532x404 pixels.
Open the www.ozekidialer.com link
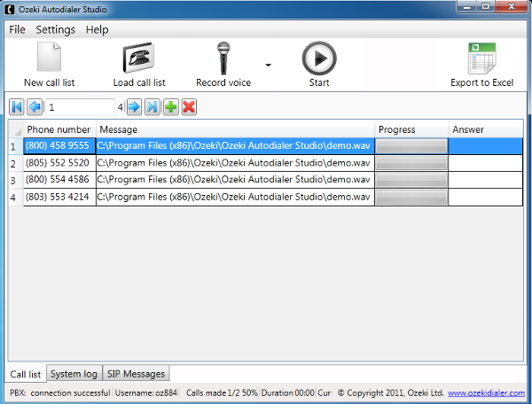[487, 392]
